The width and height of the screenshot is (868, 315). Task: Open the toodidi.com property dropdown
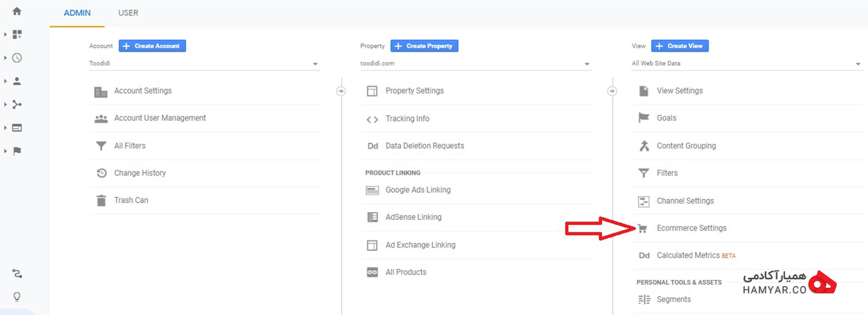click(476, 63)
